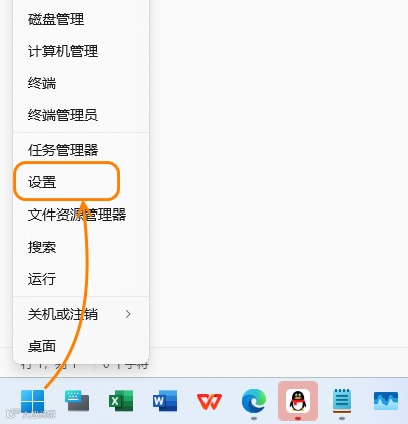The height and width of the screenshot is (424, 408).
Task: Launch 终端管理员 menu item
Action: [x=81, y=115]
